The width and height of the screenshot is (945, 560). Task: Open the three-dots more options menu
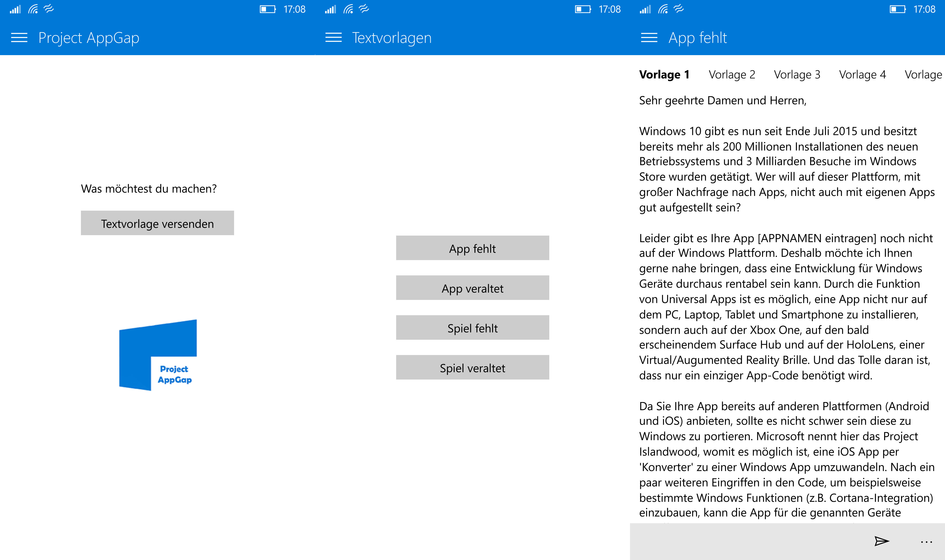926,542
